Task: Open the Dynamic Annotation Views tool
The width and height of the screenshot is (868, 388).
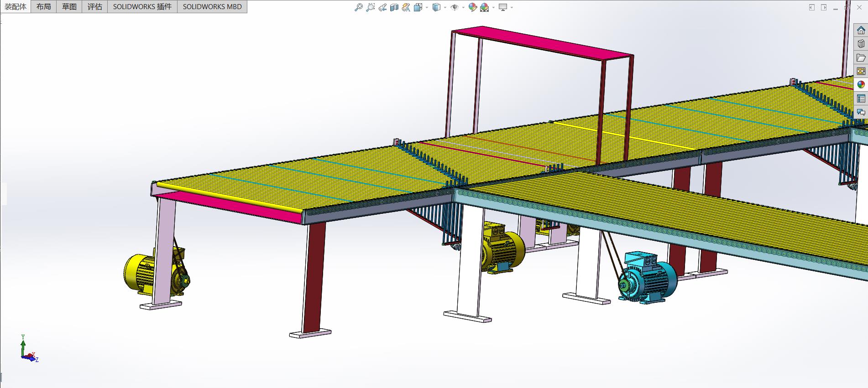Action: (x=406, y=7)
